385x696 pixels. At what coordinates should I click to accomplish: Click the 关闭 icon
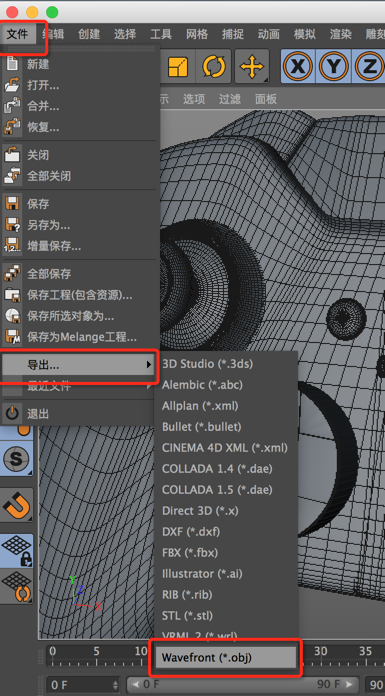coord(12,155)
